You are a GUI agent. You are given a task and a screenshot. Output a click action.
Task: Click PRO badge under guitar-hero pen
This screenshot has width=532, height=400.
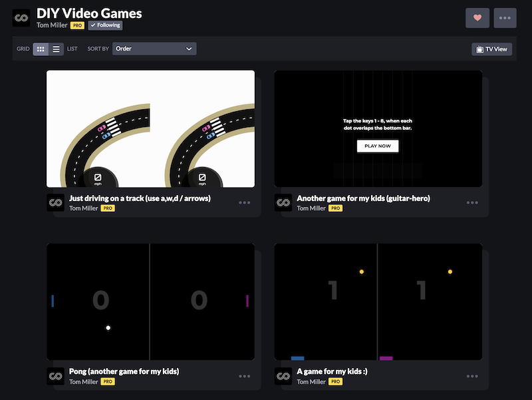click(335, 208)
